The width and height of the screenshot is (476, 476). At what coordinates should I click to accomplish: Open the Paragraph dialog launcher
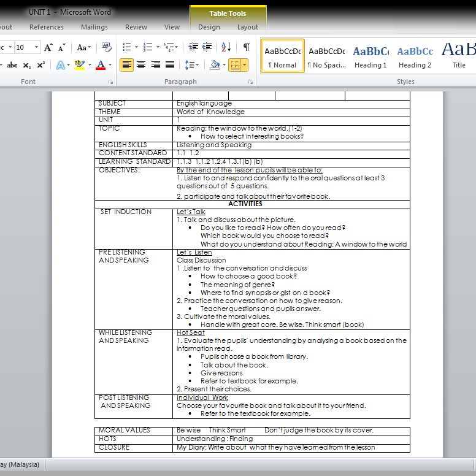point(250,82)
